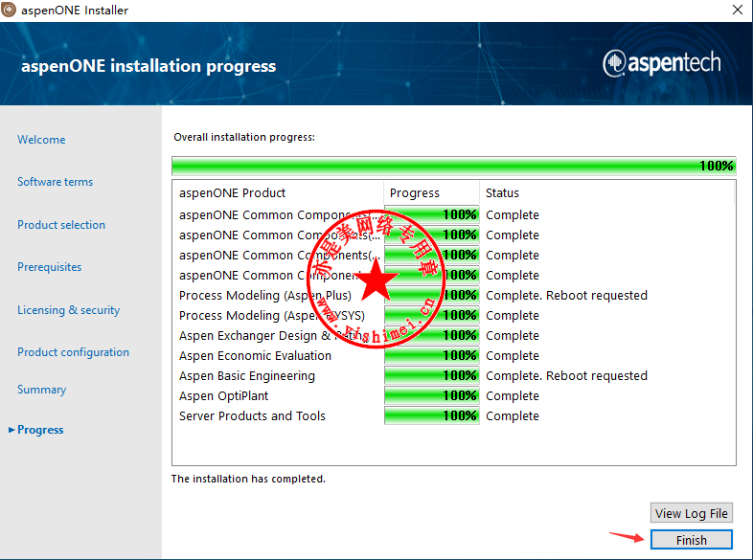Open the Summary step
753x560 pixels.
tap(42, 390)
